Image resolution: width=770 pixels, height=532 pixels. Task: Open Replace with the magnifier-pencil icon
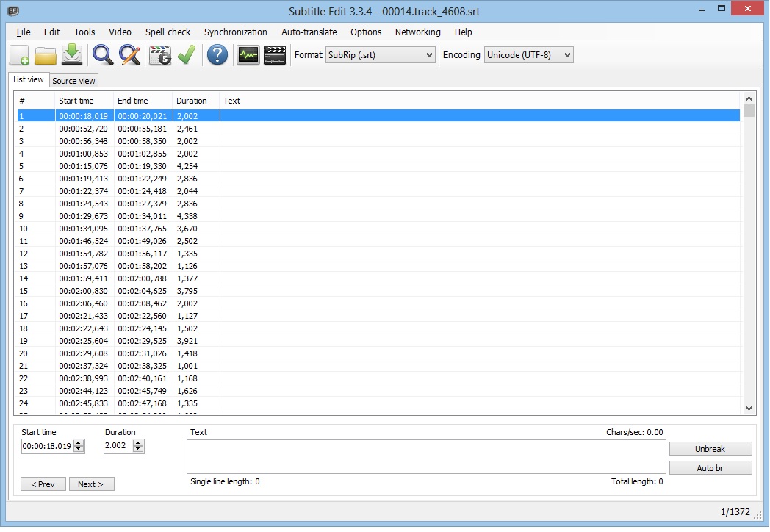tap(129, 55)
